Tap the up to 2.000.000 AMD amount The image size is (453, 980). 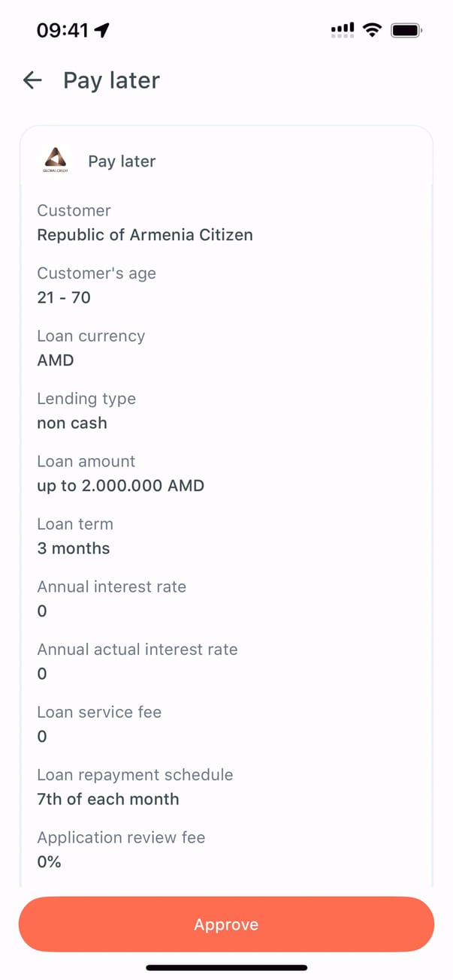(120, 486)
